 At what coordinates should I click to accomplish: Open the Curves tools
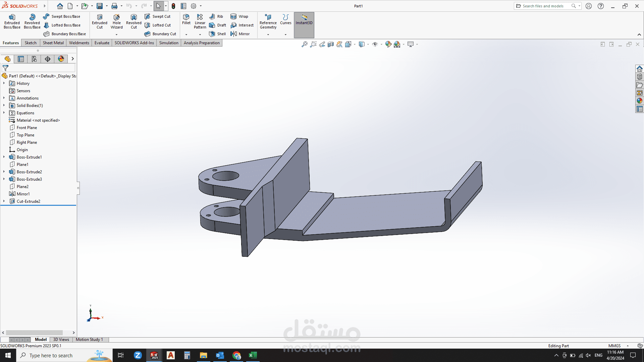[x=286, y=19]
